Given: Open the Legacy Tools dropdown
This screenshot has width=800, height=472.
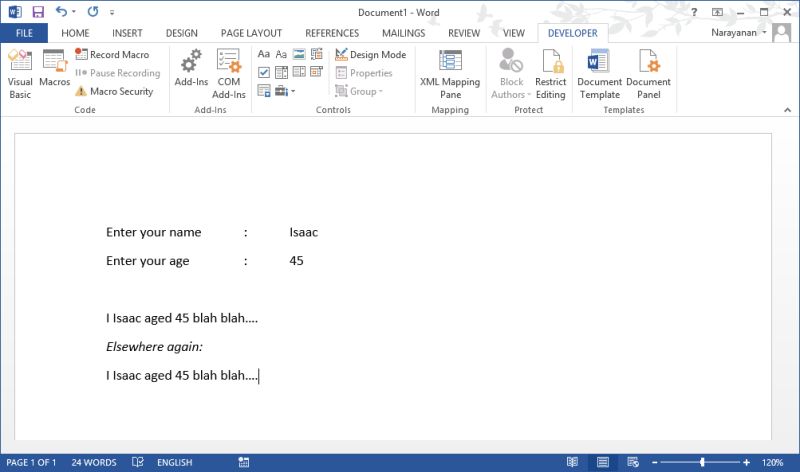Looking at the screenshot, I should [x=284, y=91].
